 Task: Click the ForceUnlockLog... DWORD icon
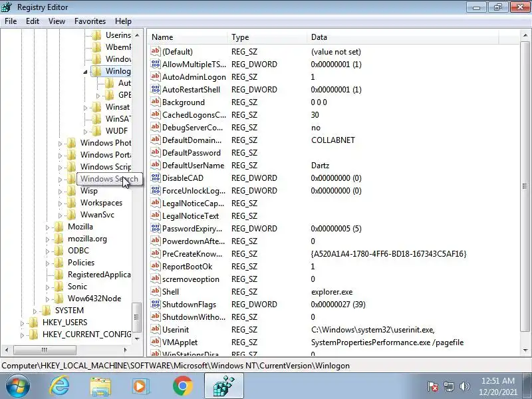tap(156, 190)
